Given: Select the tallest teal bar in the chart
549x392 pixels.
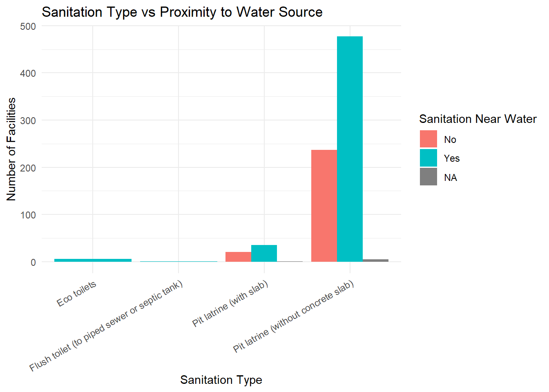Looking at the screenshot, I should point(350,149).
